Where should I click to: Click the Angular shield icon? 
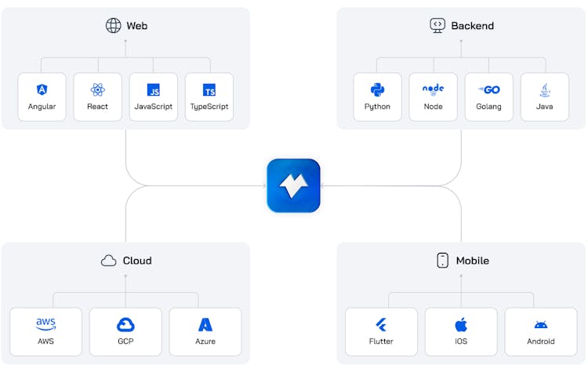pyautogui.click(x=42, y=89)
